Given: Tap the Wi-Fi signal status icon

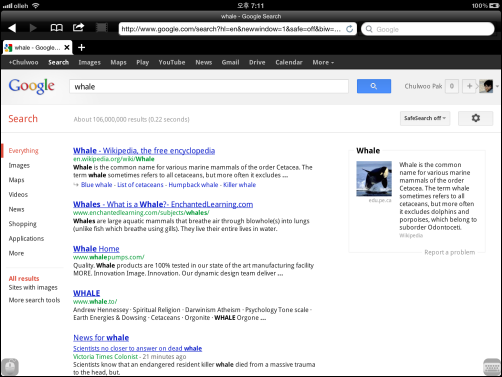Looking at the screenshot, I should (35, 5).
